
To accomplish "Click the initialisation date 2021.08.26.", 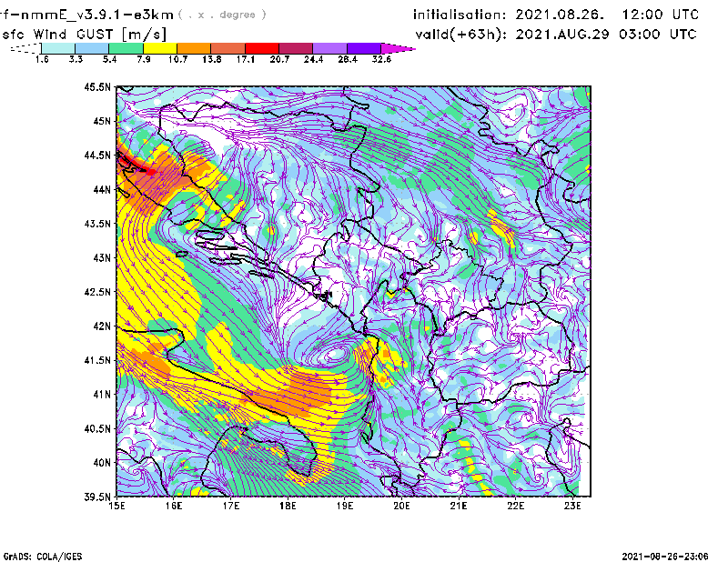I will click(560, 15).
